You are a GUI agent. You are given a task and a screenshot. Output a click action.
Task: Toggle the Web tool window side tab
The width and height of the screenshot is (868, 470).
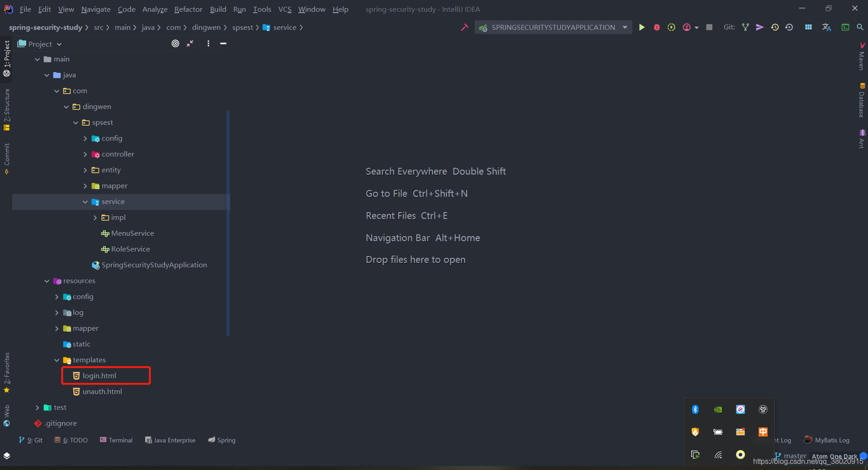pos(7,416)
